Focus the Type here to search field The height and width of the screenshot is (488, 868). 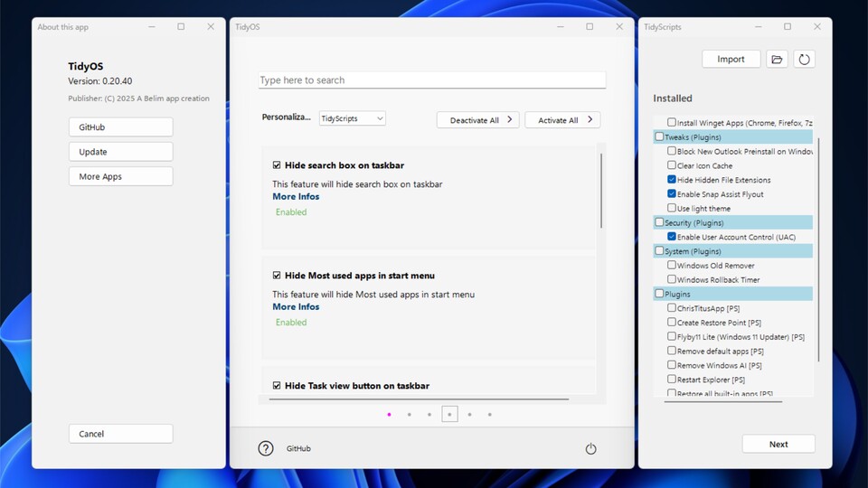pyautogui.click(x=432, y=80)
